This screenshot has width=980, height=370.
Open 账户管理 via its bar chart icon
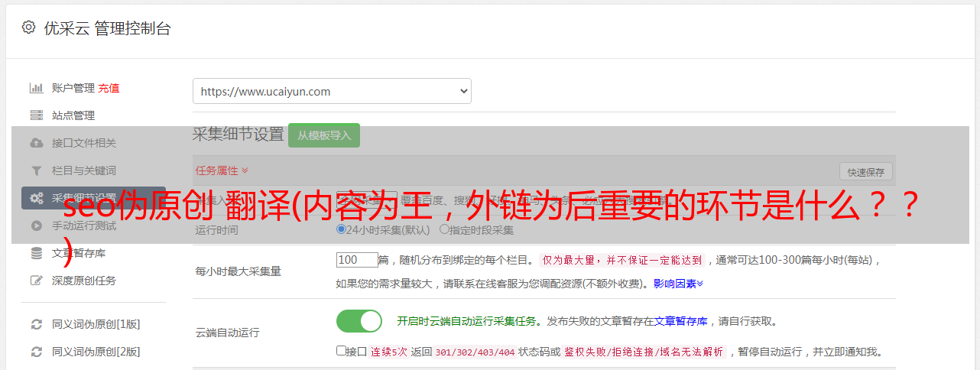[36, 88]
